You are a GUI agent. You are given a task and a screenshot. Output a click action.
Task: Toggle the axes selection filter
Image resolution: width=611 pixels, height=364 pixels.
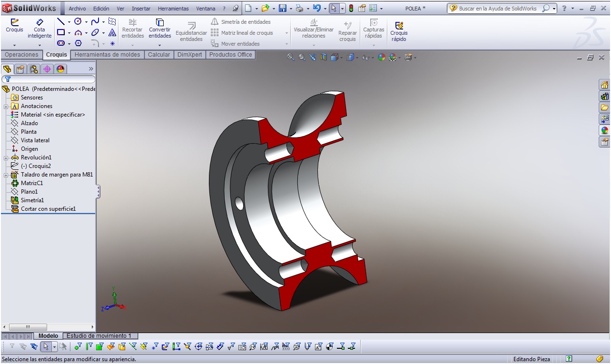(x=133, y=346)
